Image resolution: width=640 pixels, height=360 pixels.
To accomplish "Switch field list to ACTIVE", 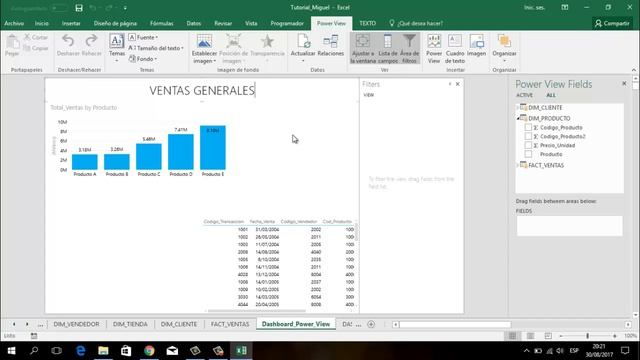I will [524, 95].
